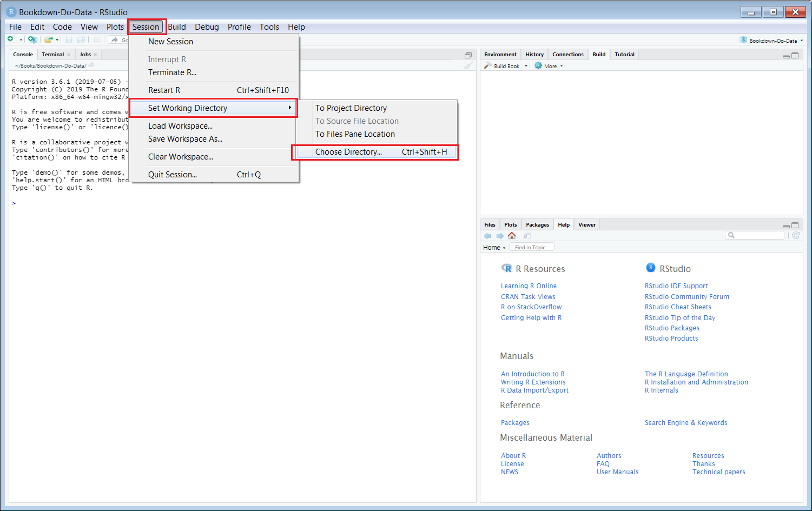Follow the RStudio Cheat Sheets link

tap(677, 307)
